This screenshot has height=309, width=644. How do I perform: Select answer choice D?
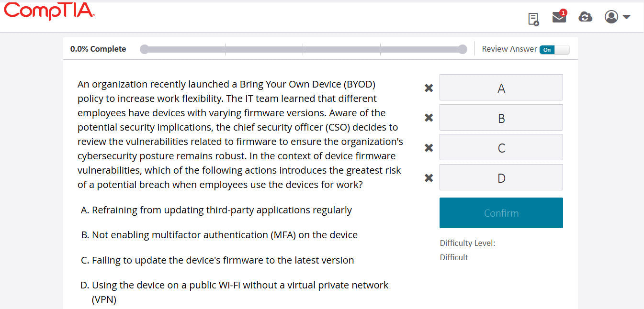coord(501,177)
